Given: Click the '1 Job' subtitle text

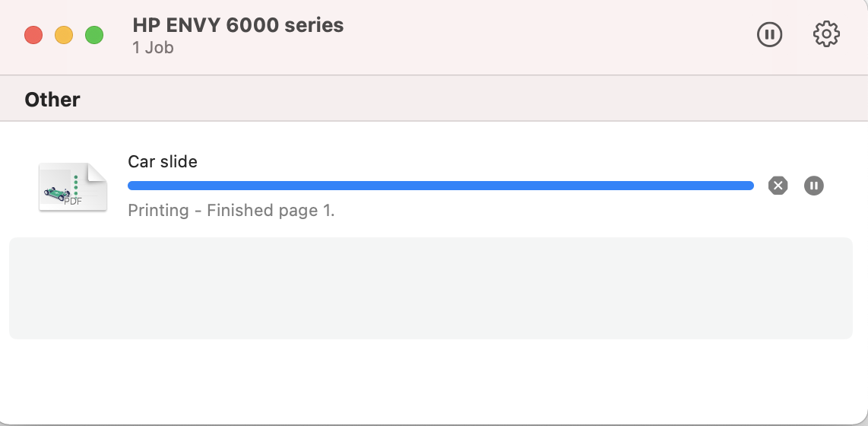Looking at the screenshot, I should (x=153, y=48).
